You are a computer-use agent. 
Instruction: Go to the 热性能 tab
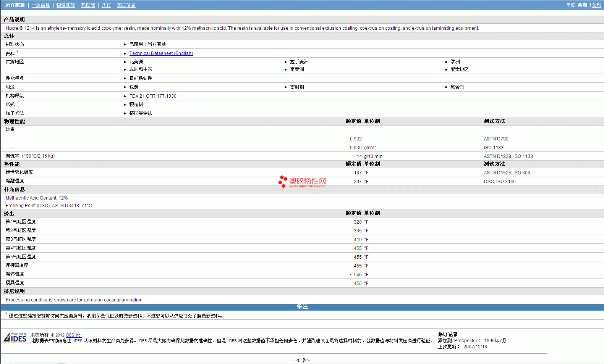pos(88,5)
